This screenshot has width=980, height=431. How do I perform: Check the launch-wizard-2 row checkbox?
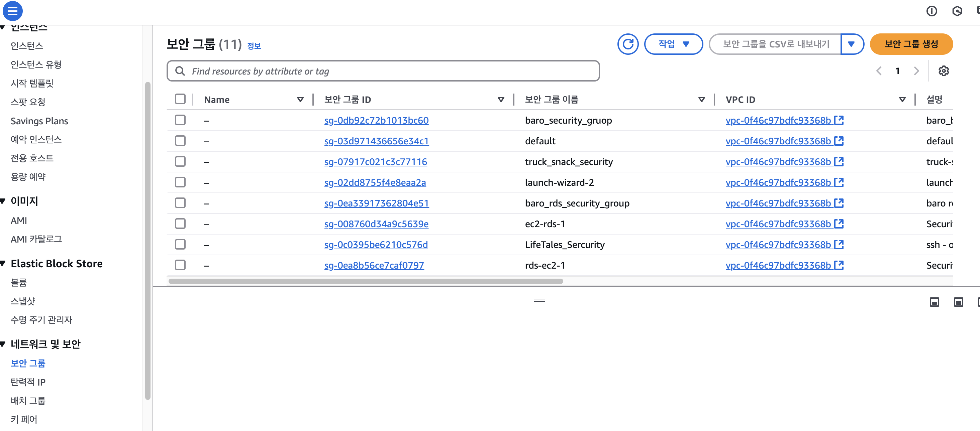pos(180,182)
